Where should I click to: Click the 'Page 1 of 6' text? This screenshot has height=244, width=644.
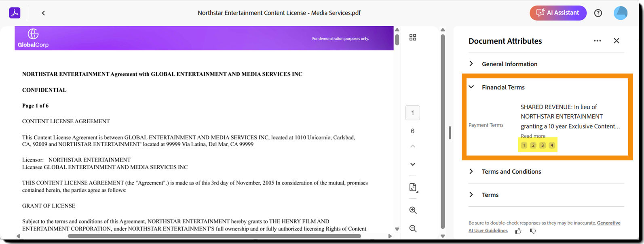pos(35,106)
